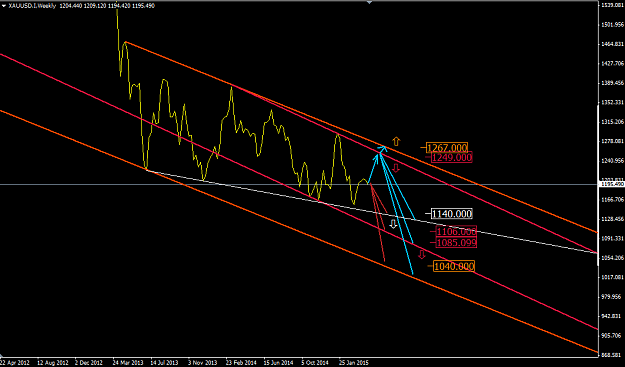Image resolution: width=625 pixels, height=367 pixels.
Task: Click the low price 1194.420 in header
Action: click(x=118, y=6)
